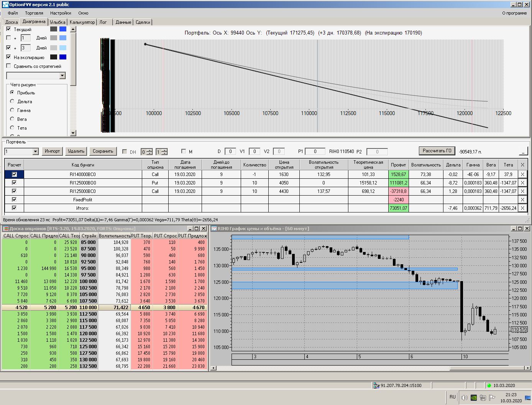This screenshot has height=405, width=532.
Task: Collapse the portfolio panel with underscore button
Action: point(524,151)
